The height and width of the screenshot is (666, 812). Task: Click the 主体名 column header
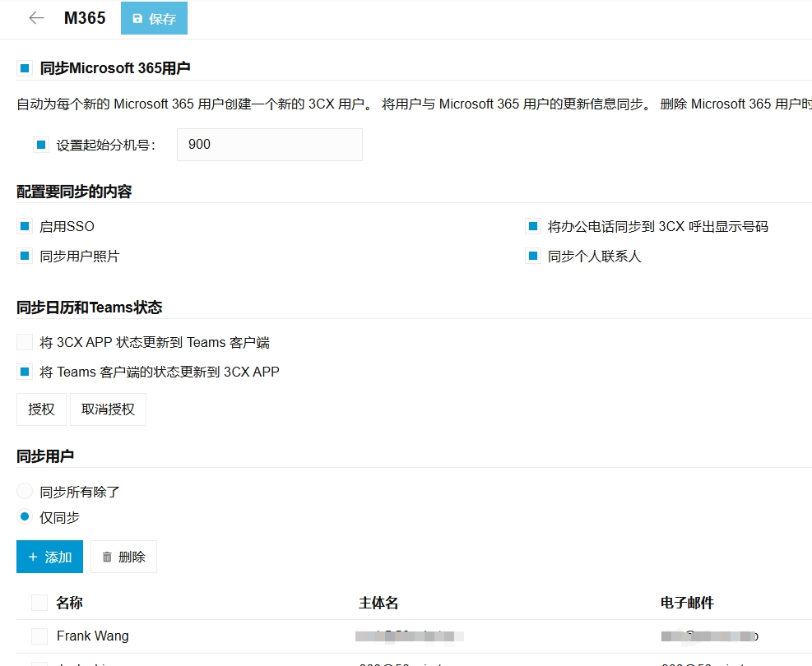[378, 603]
